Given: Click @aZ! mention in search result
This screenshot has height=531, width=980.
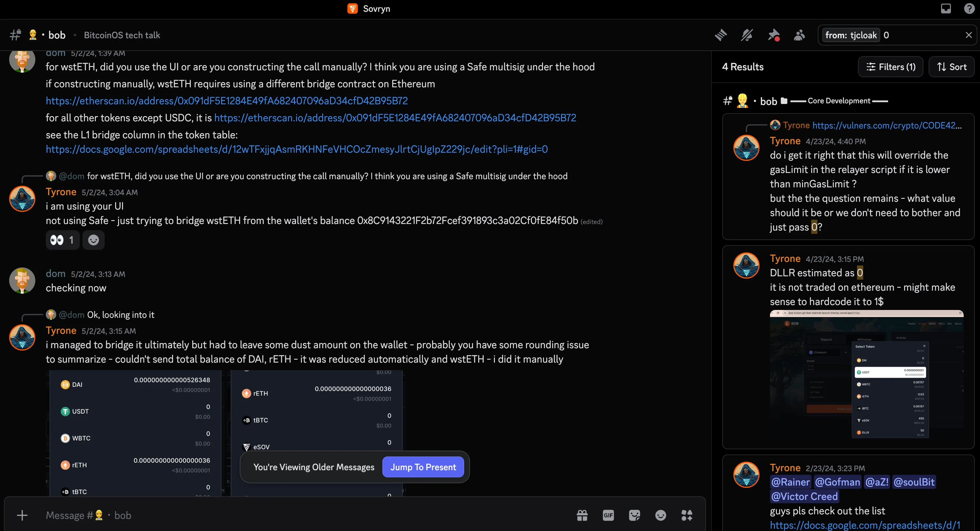Looking at the screenshot, I should (x=877, y=482).
